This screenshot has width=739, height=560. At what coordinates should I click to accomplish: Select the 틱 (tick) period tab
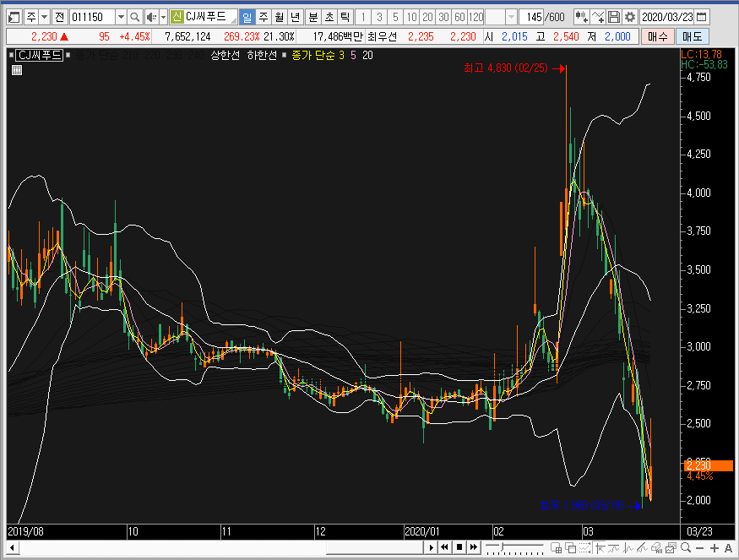pos(345,18)
